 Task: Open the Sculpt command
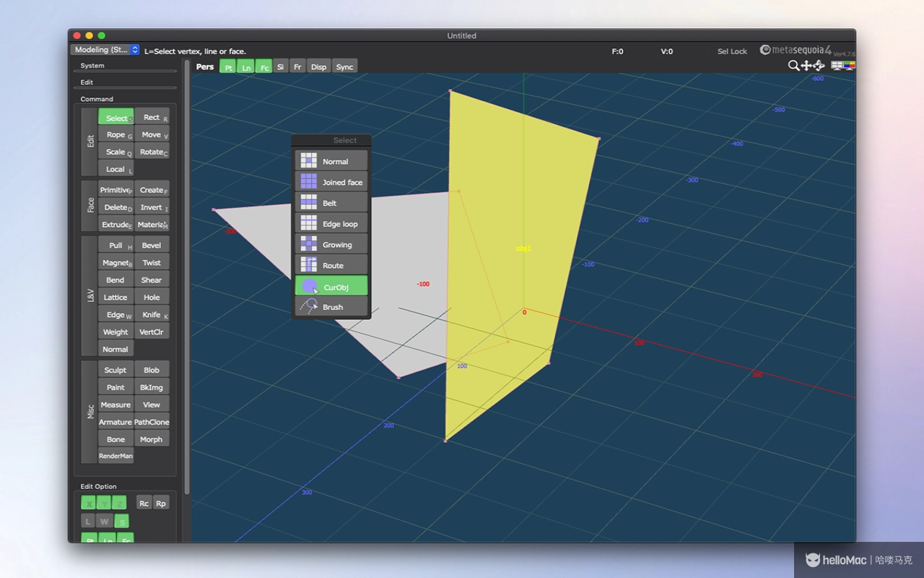(x=116, y=370)
